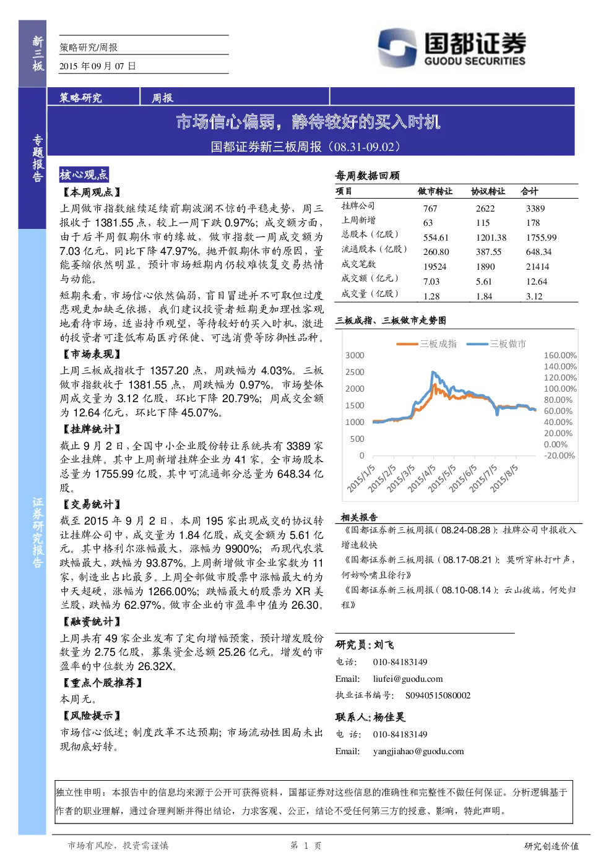Click the 新三板 sidebar label

[x=38, y=54]
